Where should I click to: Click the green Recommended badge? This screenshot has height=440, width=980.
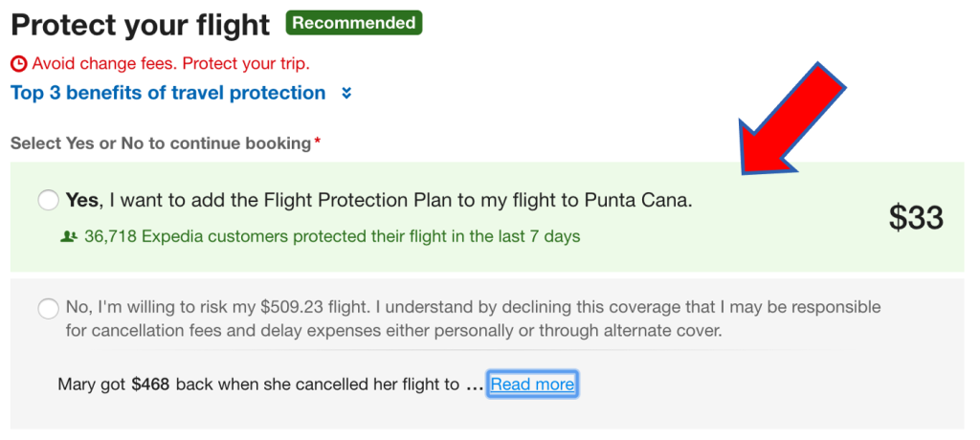pos(353,23)
